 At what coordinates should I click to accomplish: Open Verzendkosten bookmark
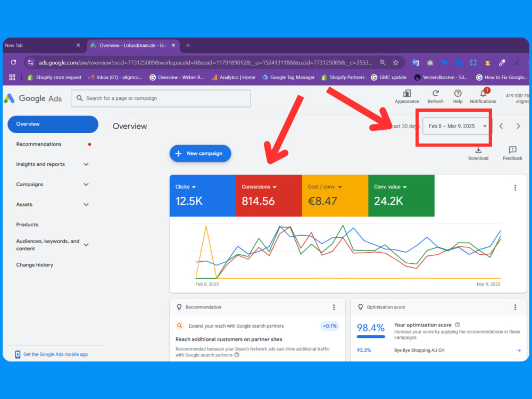[x=440, y=77]
